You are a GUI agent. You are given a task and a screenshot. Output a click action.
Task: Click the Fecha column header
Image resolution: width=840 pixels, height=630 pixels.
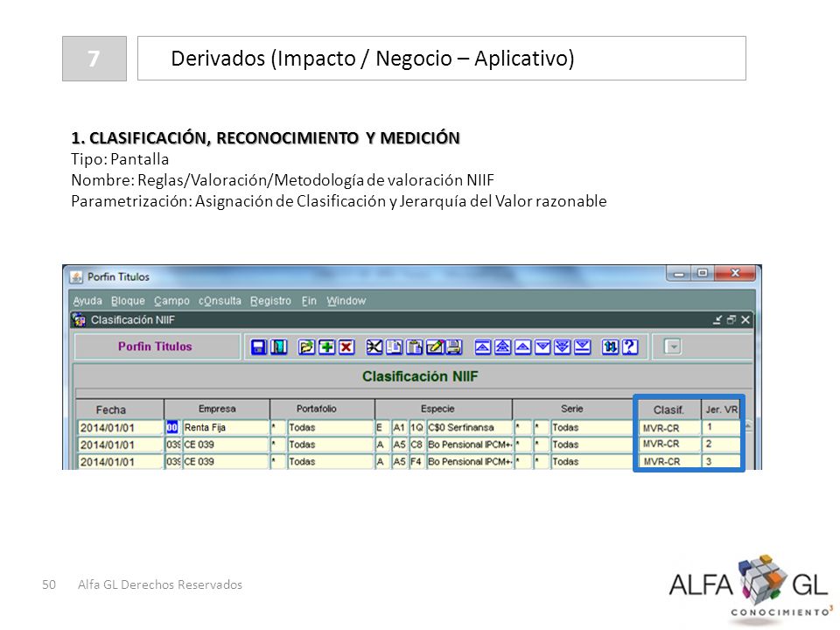pos(120,409)
